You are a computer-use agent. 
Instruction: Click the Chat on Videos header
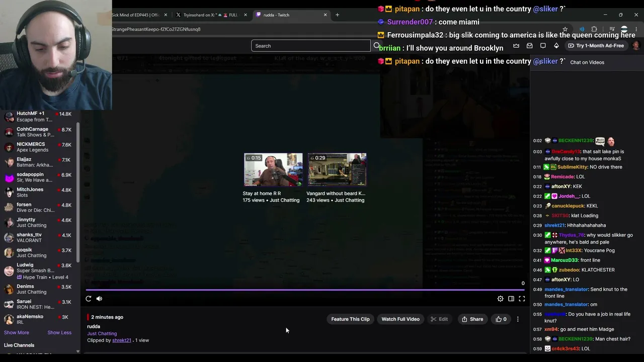(x=587, y=62)
